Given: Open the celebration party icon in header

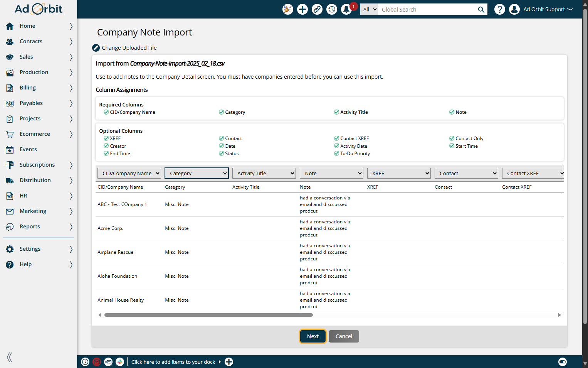Looking at the screenshot, I should [288, 9].
